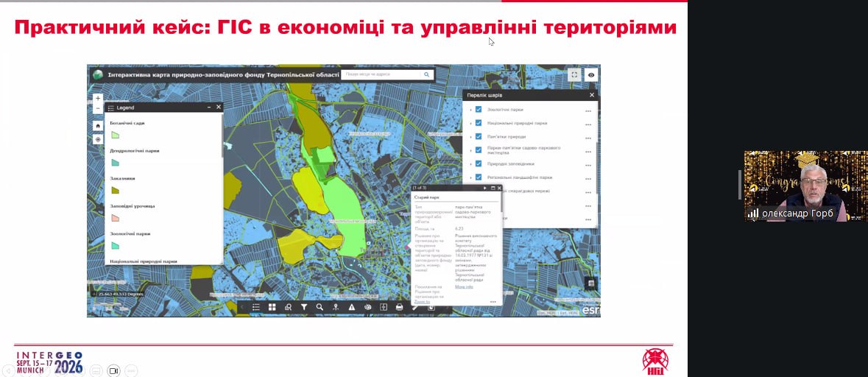The width and height of the screenshot is (868, 377).
Task: Click the subtitles icon in slide controls
Action: (x=96, y=370)
